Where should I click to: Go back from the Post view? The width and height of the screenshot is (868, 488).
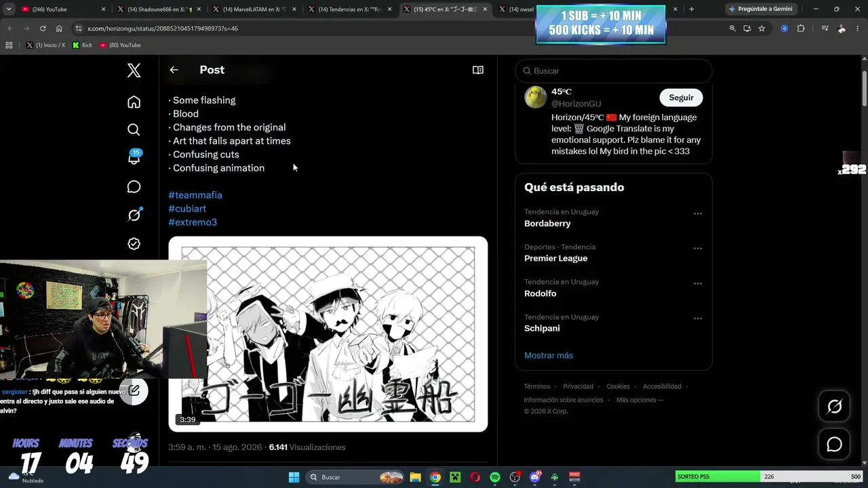click(174, 70)
